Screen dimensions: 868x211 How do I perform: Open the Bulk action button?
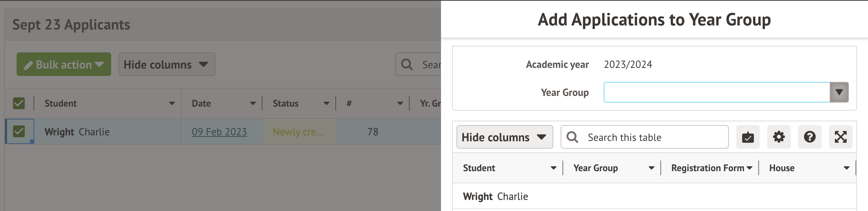pyautogui.click(x=64, y=65)
